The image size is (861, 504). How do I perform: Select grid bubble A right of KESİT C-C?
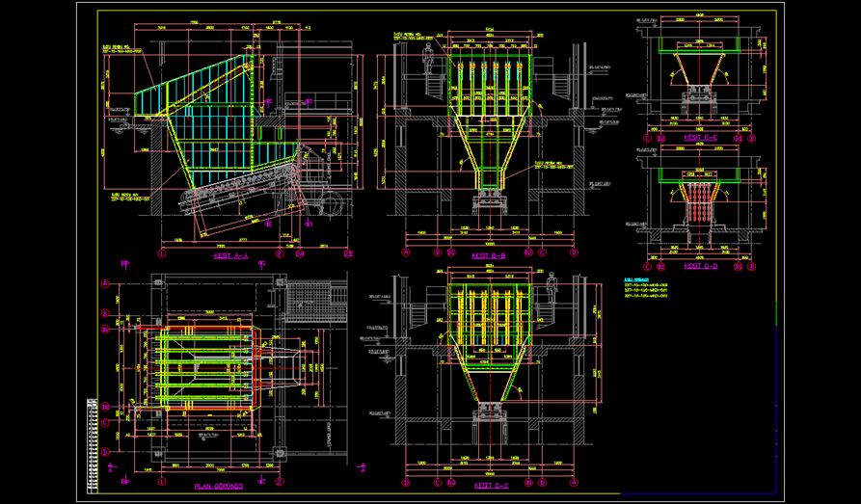pyautogui.click(x=574, y=481)
